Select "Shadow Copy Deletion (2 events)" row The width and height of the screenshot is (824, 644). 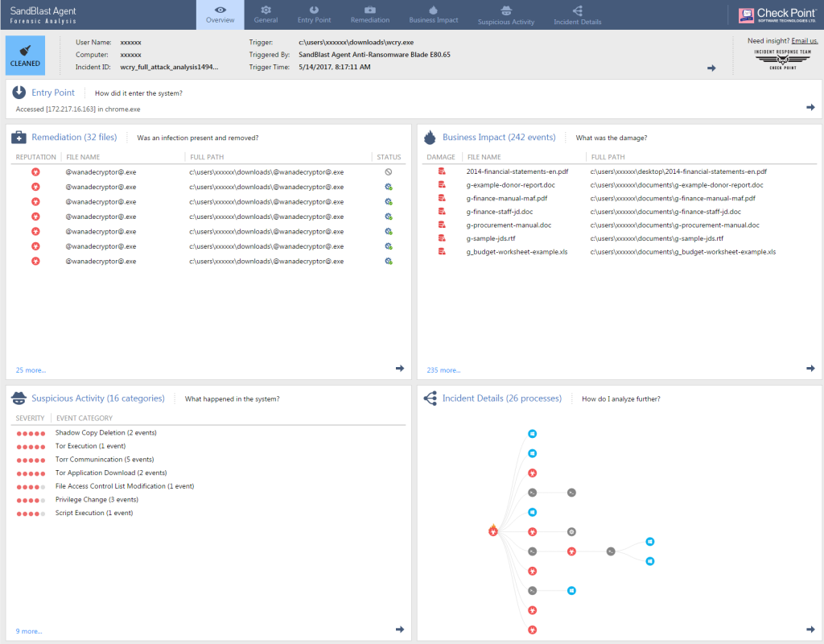208,432
